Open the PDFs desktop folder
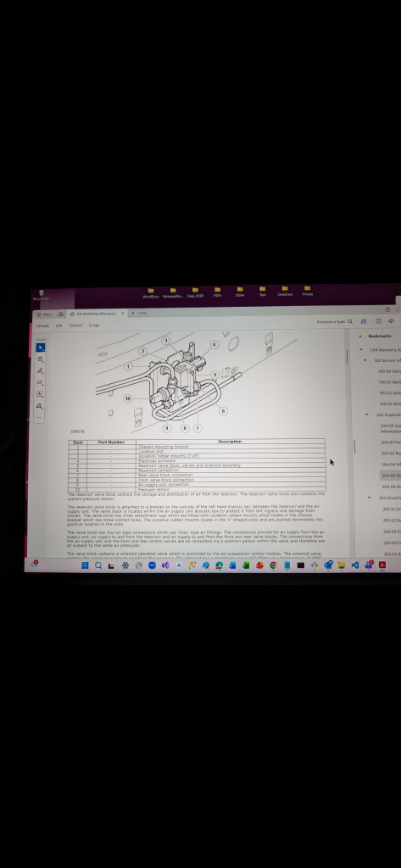This screenshot has width=401, height=868. click(218, 292)
